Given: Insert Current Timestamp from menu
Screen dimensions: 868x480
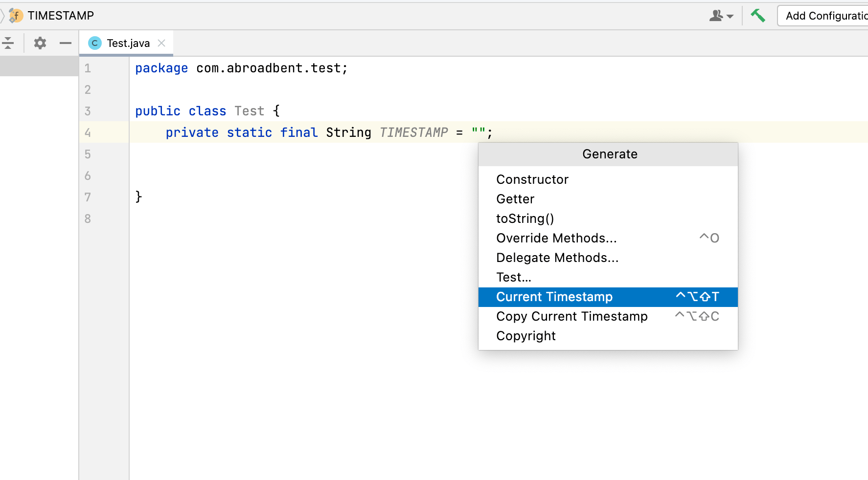Looking at the screenshot, I should click(554, 297).
